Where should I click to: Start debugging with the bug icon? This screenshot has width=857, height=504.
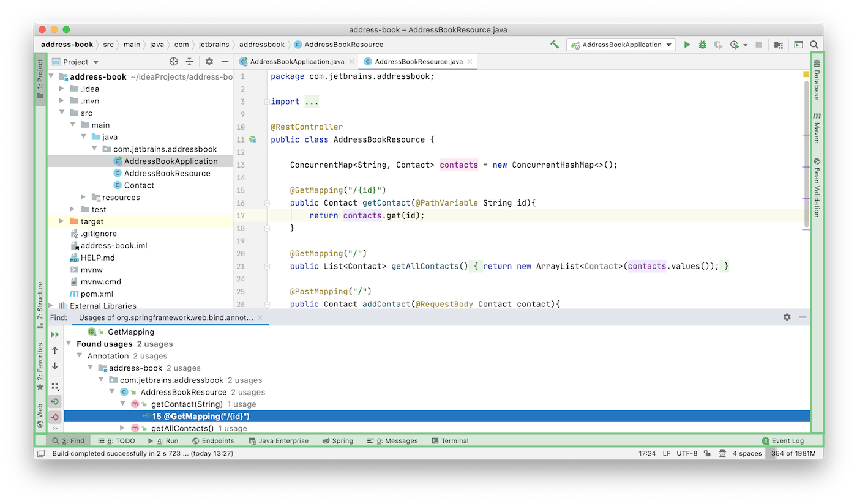point(702,45)
